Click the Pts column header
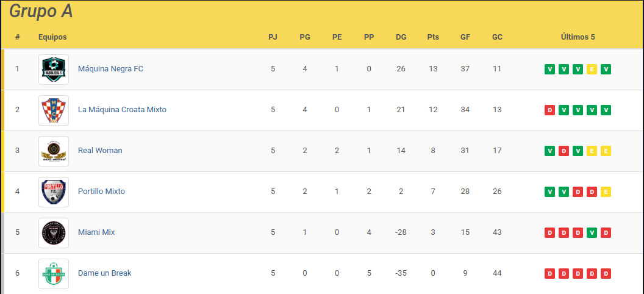Viewport: 644px width, 294px height. point(433,37)
